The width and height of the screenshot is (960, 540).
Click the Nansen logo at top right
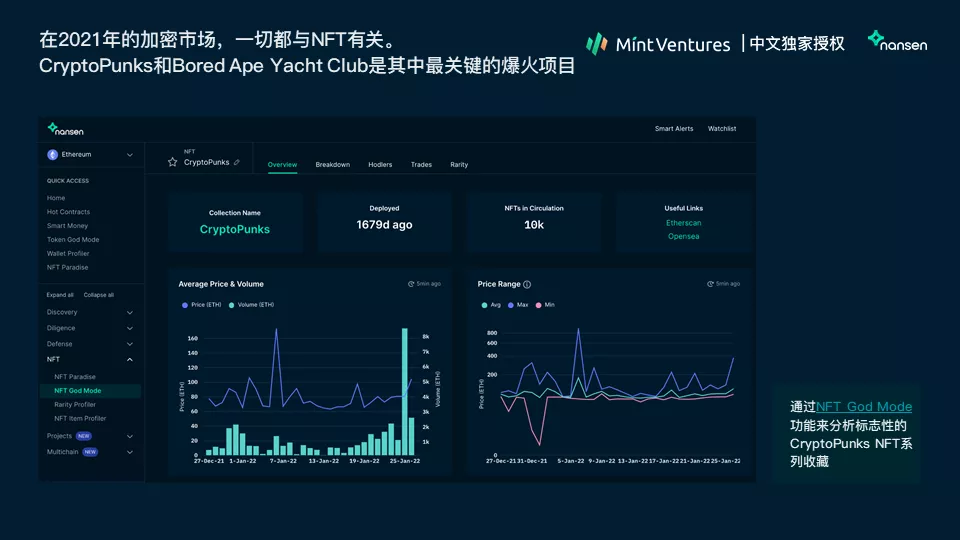pos(898,42)
